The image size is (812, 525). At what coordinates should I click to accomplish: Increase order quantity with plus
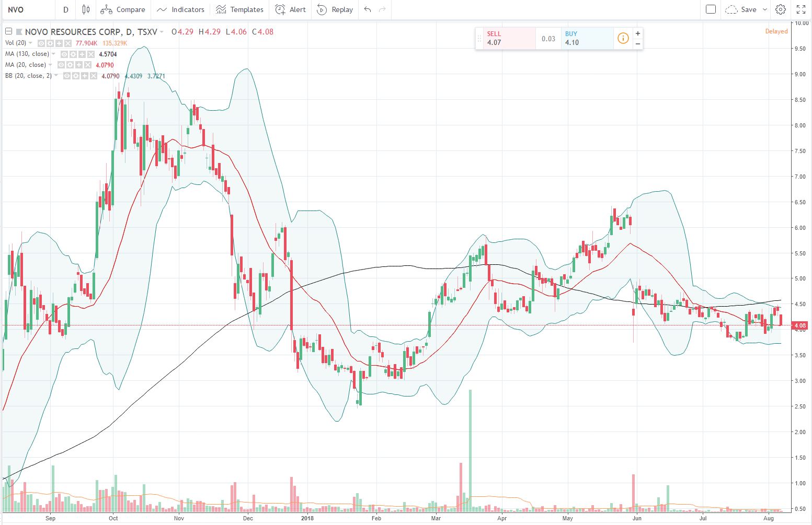click(638, 33)
